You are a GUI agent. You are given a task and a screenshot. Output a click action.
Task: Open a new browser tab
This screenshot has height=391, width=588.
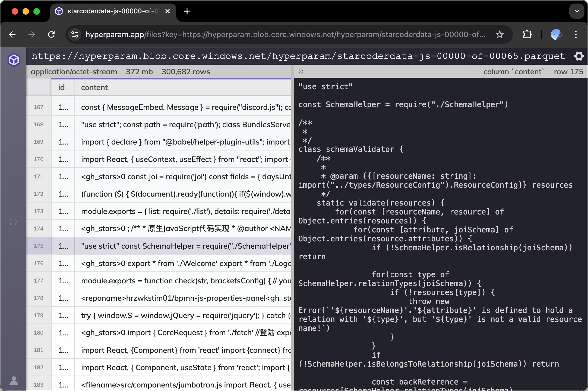187,11
